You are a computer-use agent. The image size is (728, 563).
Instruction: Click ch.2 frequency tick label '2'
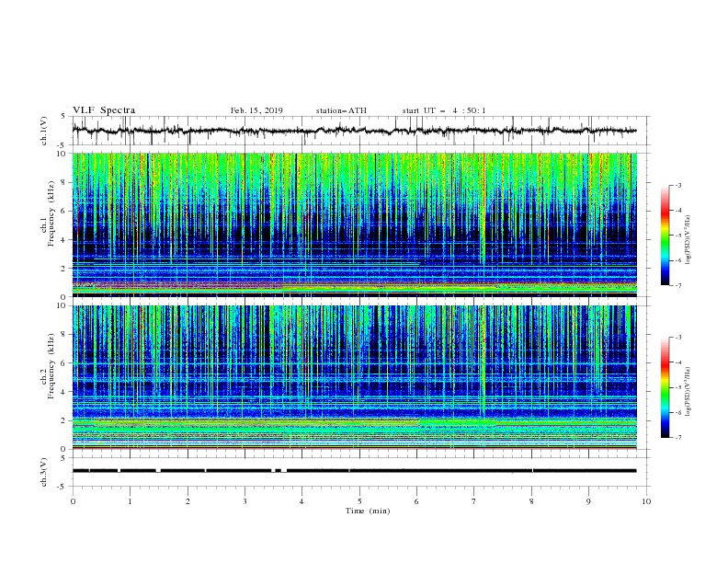click(64, 420)
